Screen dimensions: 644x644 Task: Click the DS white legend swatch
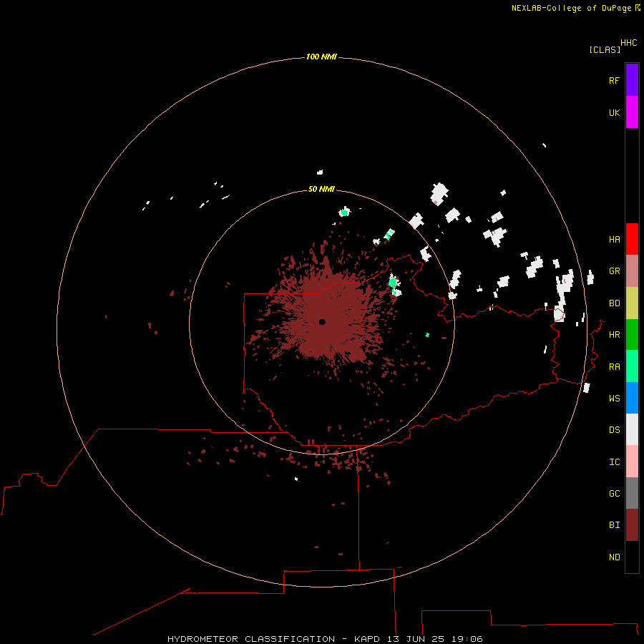(632, 429)
